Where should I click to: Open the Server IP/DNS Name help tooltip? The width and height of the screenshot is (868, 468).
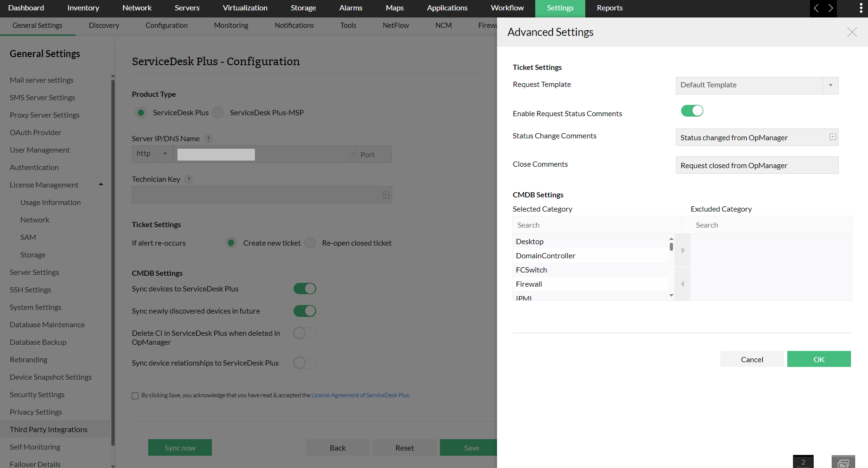click(208, 138)
